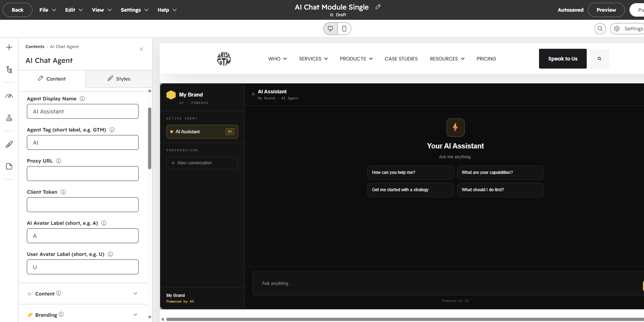This screenshot has height=322, width=644.
Task: Close the AI Chat Agent panel
Action: [x=141, y=49]
